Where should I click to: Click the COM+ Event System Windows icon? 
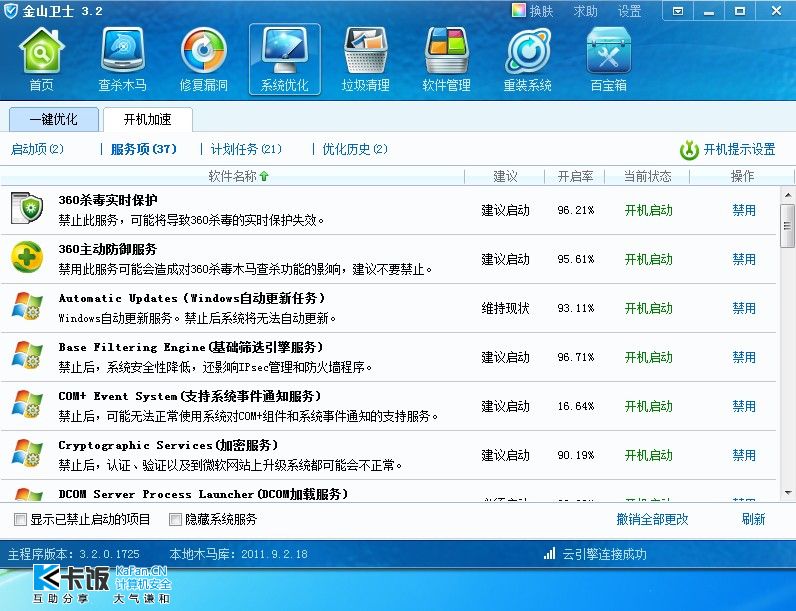coord(27,404)
